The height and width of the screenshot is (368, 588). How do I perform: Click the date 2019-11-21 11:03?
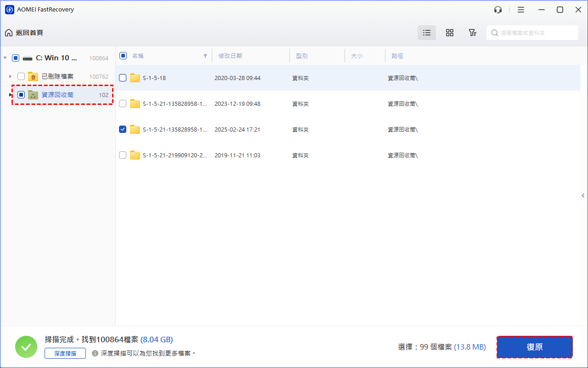(237, 155)
